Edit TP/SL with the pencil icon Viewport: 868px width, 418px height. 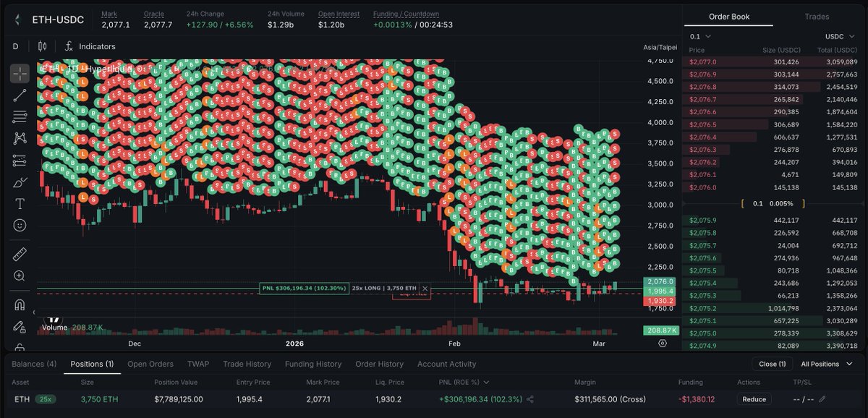tap(822, 399)
